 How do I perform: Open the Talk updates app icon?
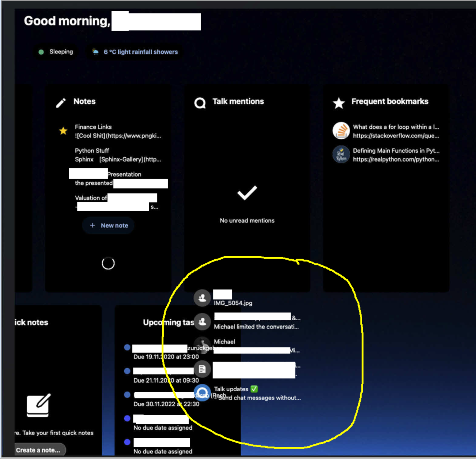point(202,392)
